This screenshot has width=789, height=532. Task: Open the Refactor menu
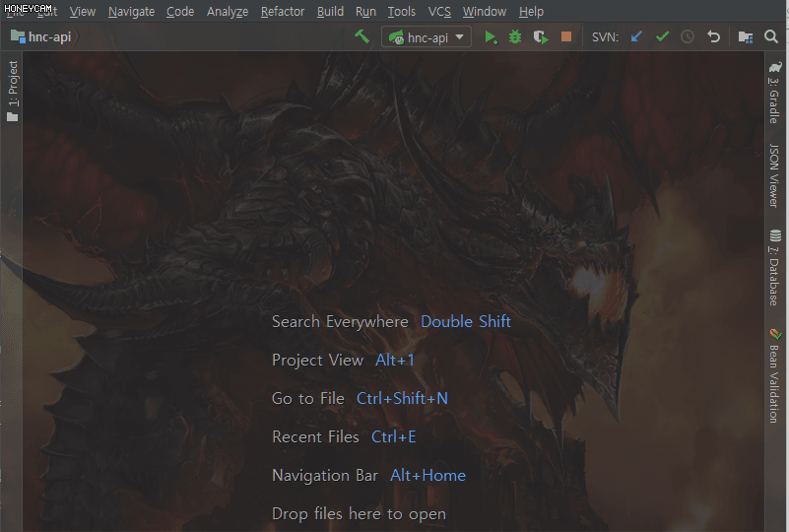283,12
